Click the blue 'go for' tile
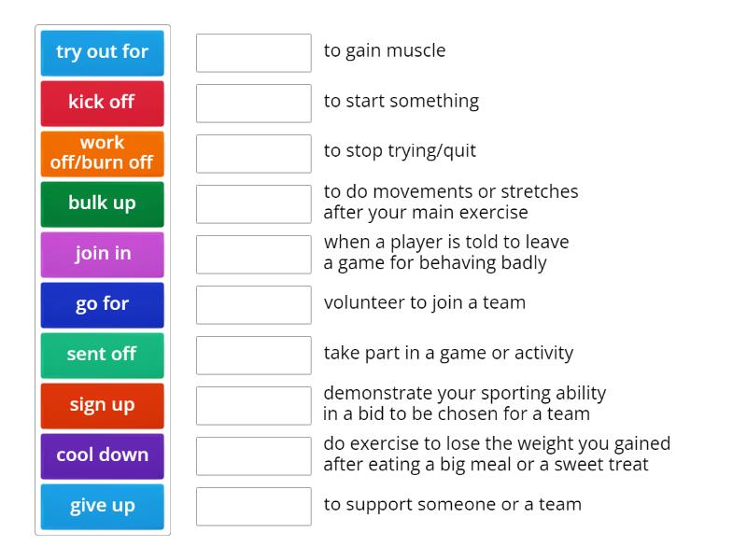The height and width of the screenshot is (560, 747). tap(102, 304)
